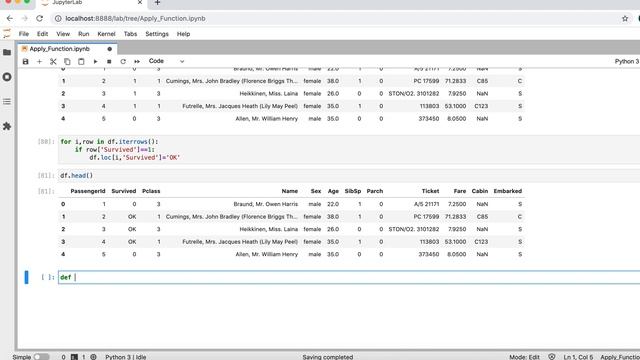Click the Survived column header in output 81
640x360 pixels.
(x=124, y=191)
